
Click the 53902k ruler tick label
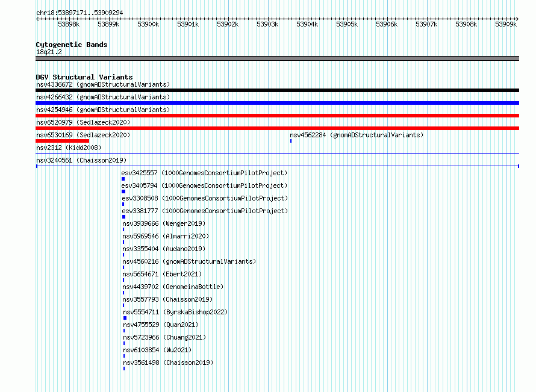click(228, 24)
